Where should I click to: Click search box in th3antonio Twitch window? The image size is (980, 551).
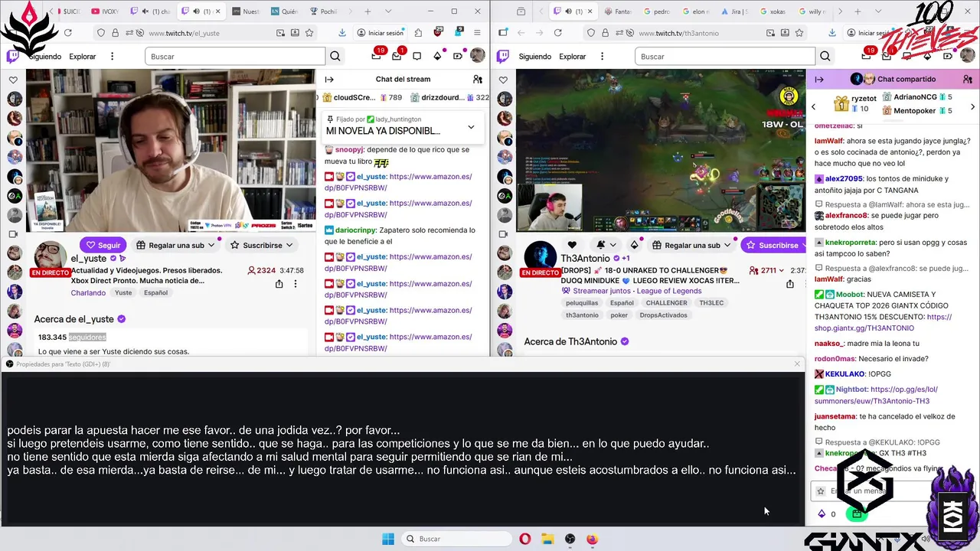[726, 57]
